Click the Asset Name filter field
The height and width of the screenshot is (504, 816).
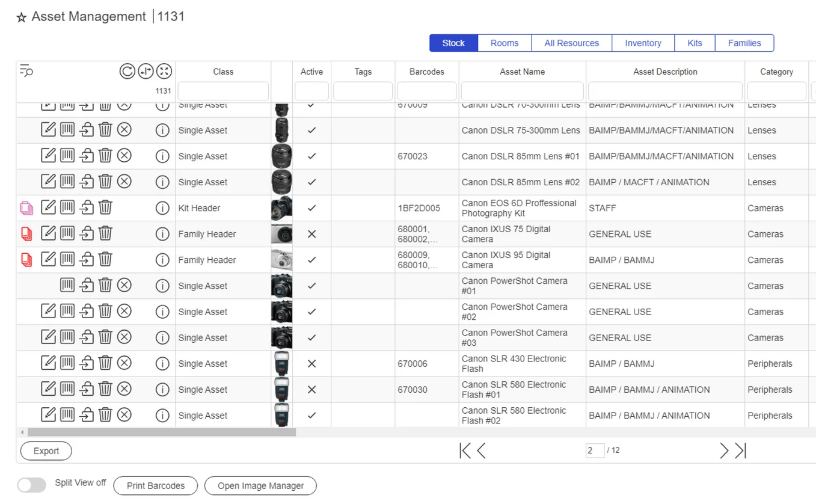click(x=522, y=91)
